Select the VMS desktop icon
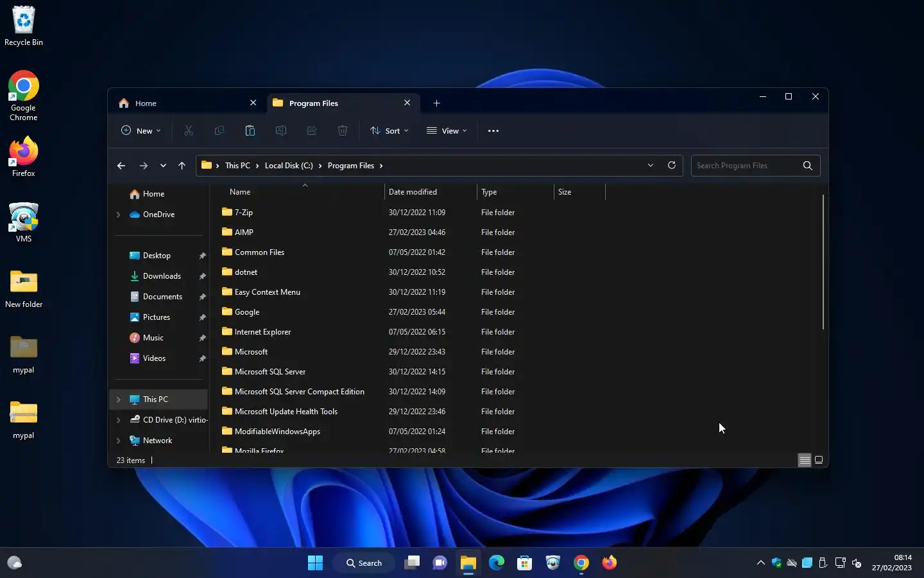 pos(24,223)
